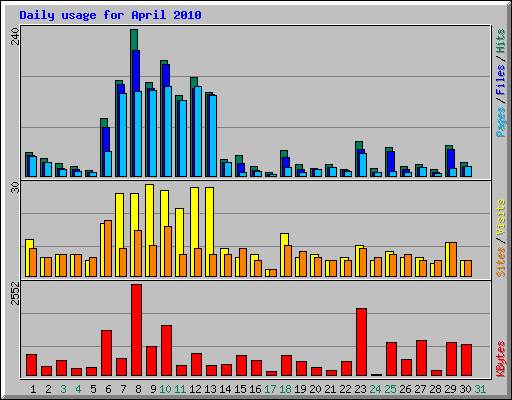Click the red "KBytes" legend label
Viewport: 512px width, 400px height.
(x=500, y=359)
